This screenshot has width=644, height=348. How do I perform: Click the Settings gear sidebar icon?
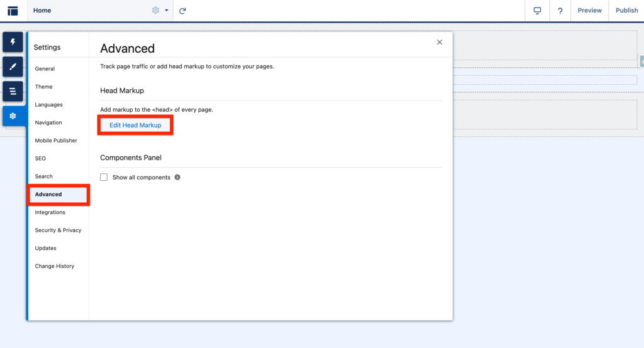(13, 116)
